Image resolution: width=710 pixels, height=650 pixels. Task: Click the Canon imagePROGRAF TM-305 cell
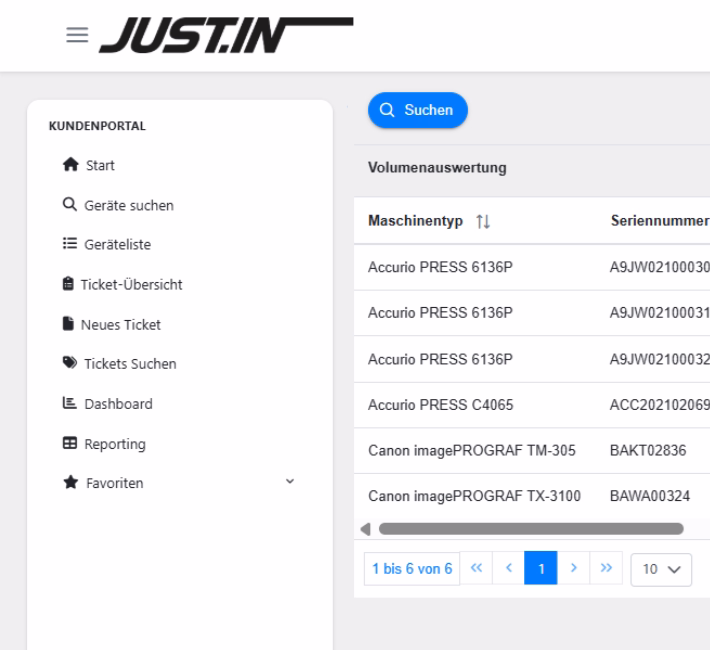tap(471, 450)
